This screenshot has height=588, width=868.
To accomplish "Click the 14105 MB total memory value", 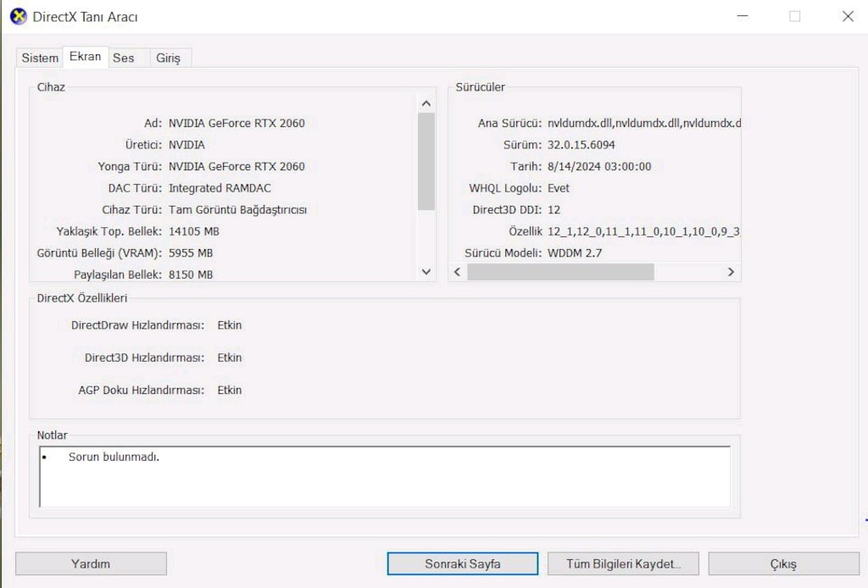I will pyautogui.click(x=194, y=231).
